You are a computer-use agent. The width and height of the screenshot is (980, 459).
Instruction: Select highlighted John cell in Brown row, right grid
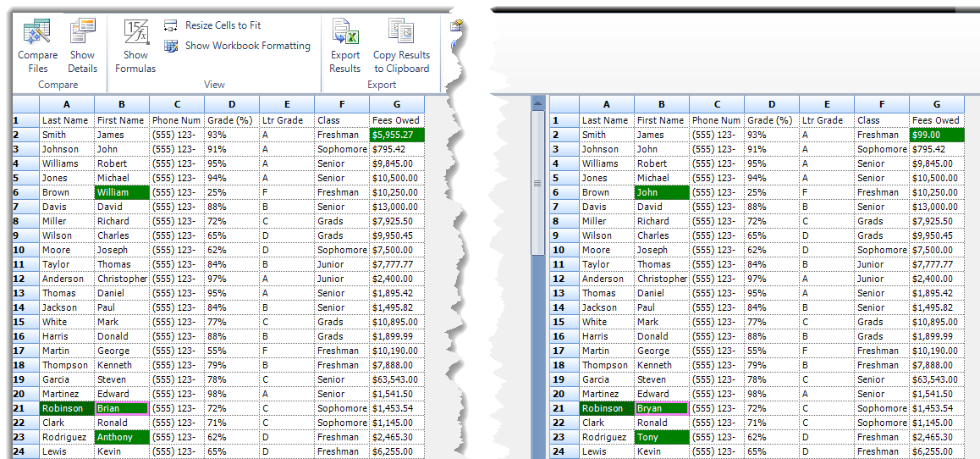662,192
